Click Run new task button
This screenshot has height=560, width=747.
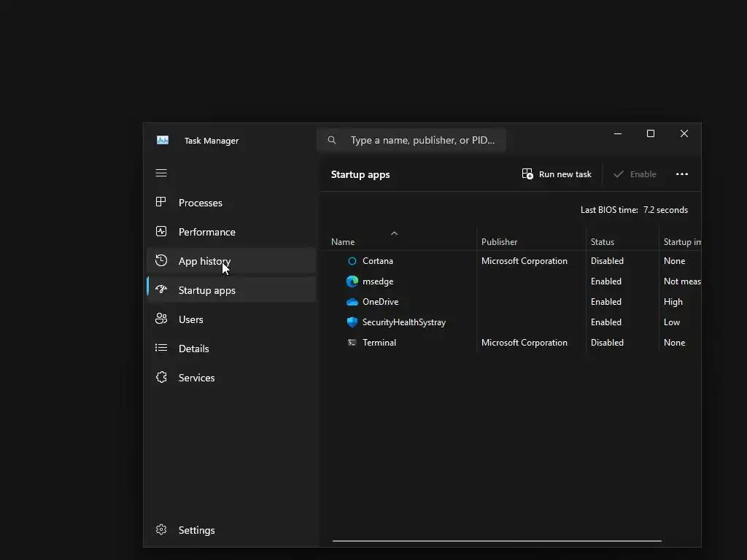[x=557, y=174]
